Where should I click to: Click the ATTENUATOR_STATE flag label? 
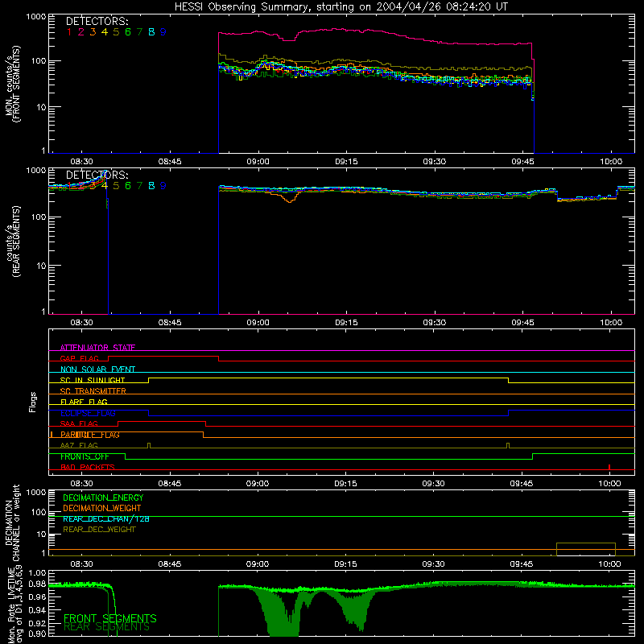pos(97,348)
